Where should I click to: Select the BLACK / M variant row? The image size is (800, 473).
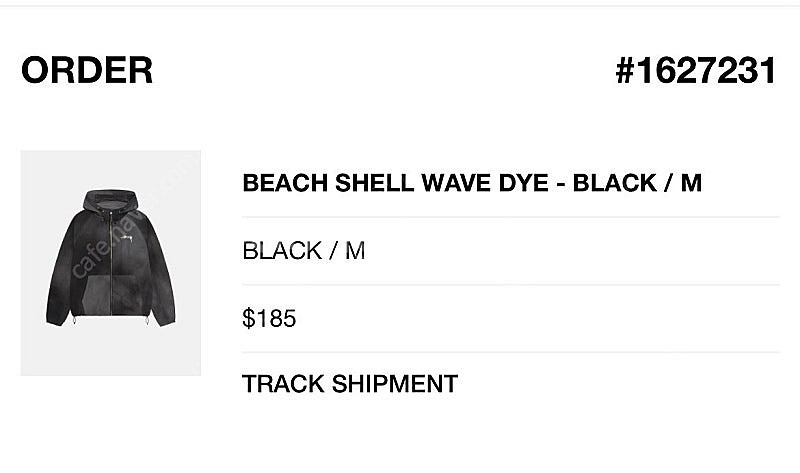(x=303, y=251)
